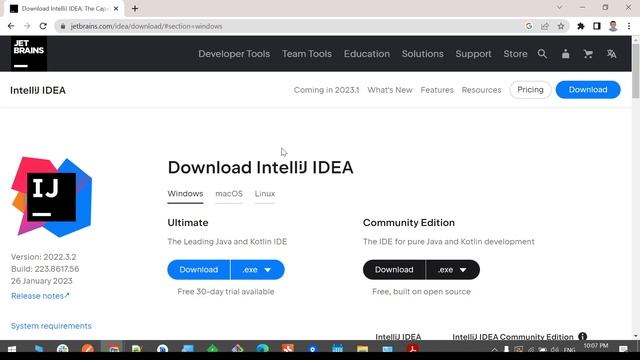Reload the JetBrains download page
This screenshot has width=640, height=360.
[43, 26]
